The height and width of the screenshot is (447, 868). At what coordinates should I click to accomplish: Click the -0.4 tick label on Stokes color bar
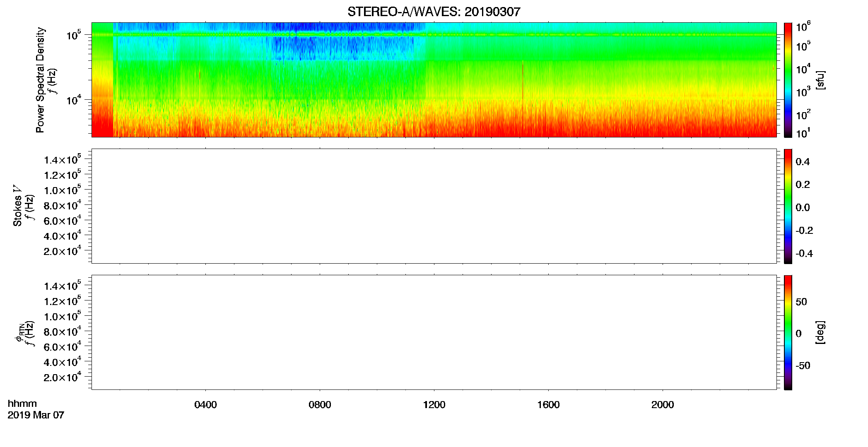point(804,254)
